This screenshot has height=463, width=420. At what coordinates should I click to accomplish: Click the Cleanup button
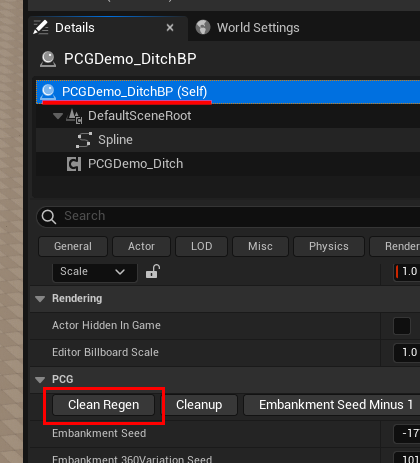pos(199,405)
